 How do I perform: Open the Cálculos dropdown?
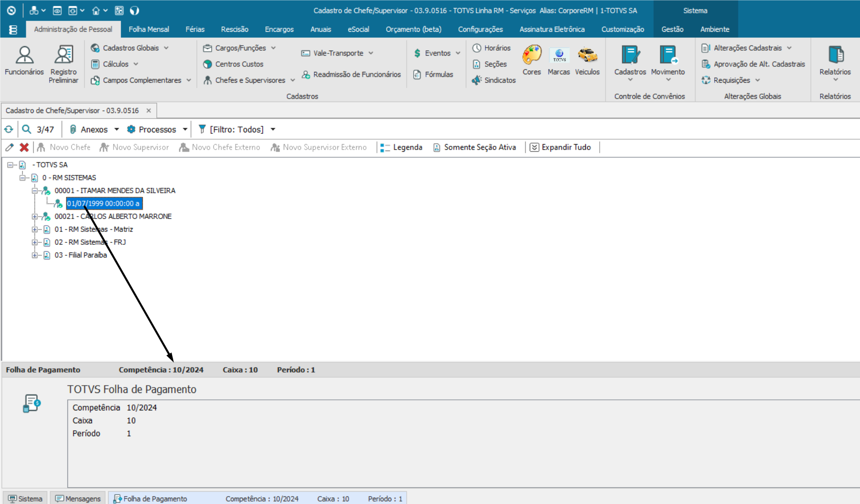click(x=115, y=64)
